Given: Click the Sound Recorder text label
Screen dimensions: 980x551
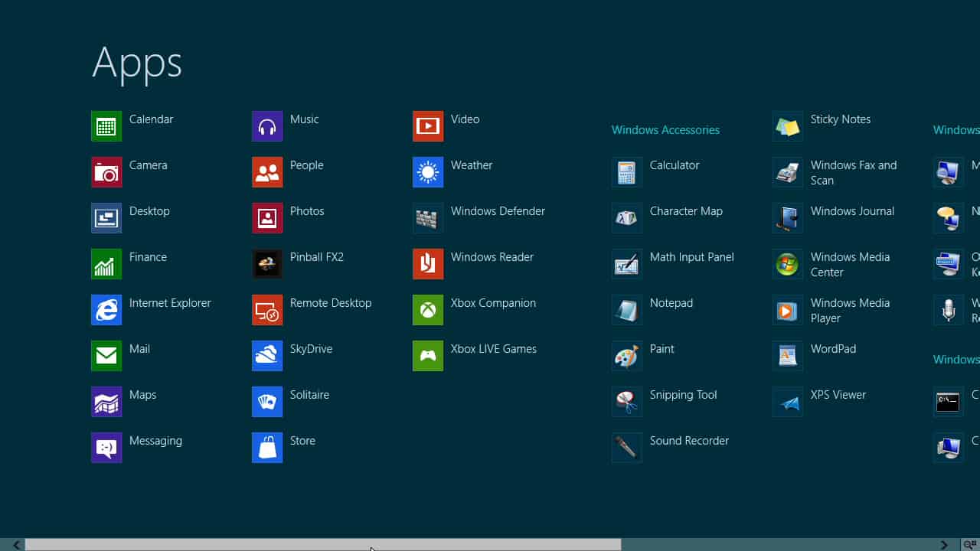Looking at the screenshot, I should [x=689, y=441].
